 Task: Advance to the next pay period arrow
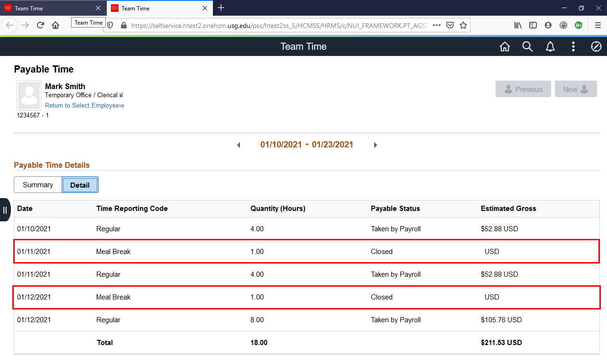click(375, 145)
